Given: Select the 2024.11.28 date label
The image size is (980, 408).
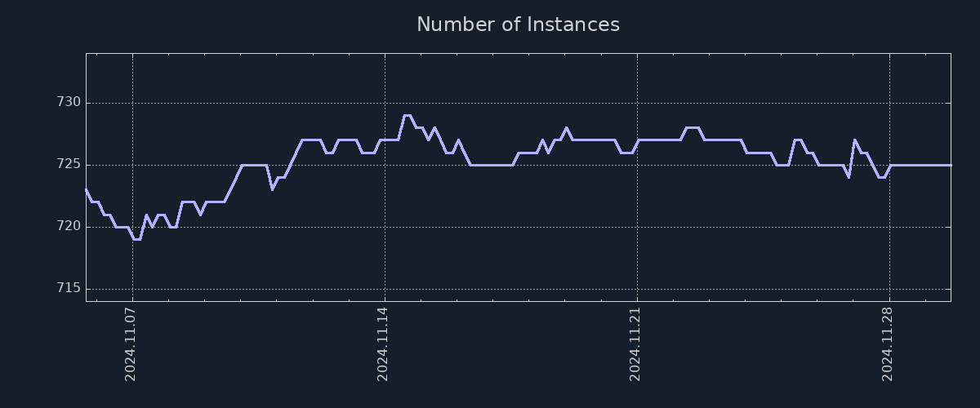Looking at the screenshot, I should [888, 344].
